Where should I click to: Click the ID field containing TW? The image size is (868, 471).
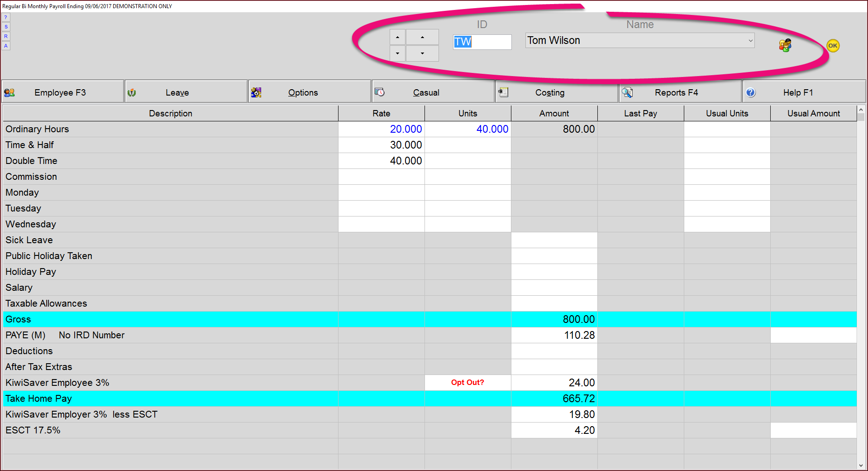click(482, 42)
